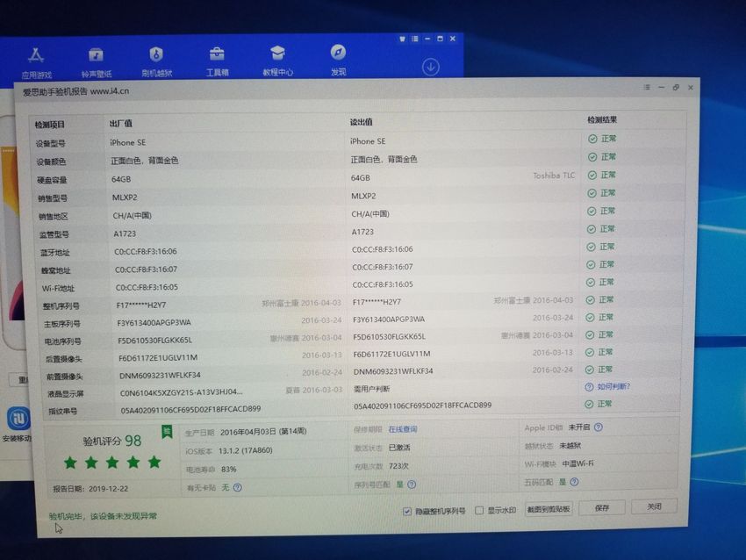The image size is (746, 560).
Task: Click the 检测结果 column header
Action: [x=602, y=120]
